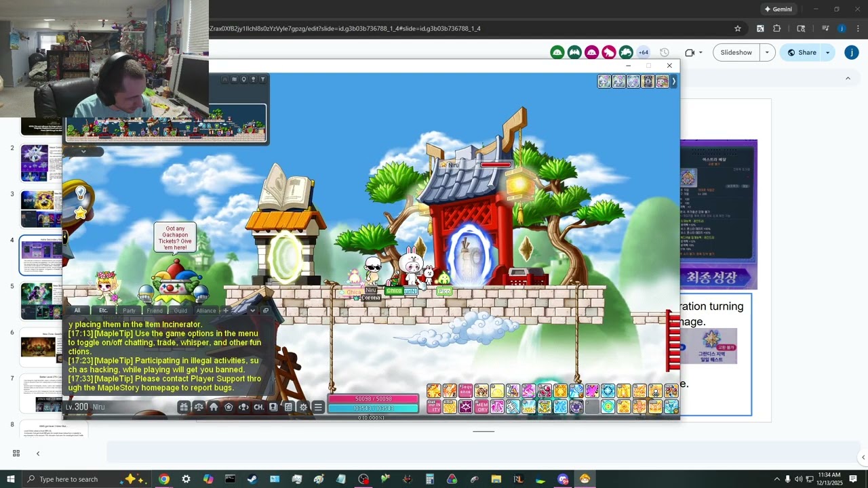Open the character info portrait icon
This screenshot has height=488, width=868.
click(x=273, y=407)
